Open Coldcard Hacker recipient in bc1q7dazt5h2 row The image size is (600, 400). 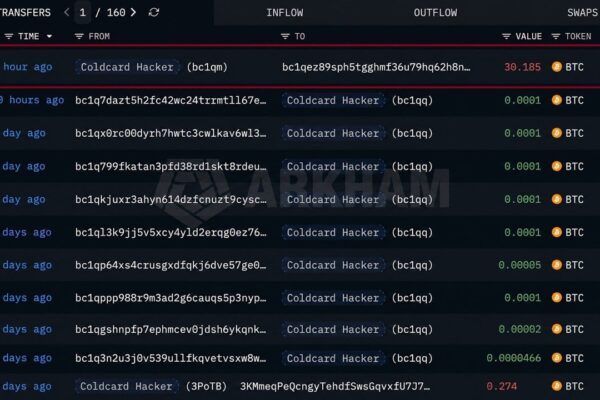333,100
